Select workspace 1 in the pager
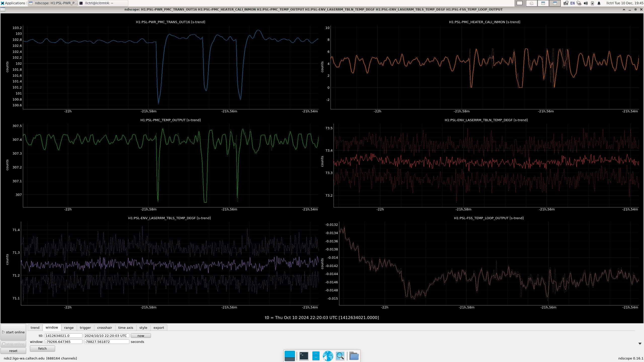This screenshot has height=362, width=644. 519,3
